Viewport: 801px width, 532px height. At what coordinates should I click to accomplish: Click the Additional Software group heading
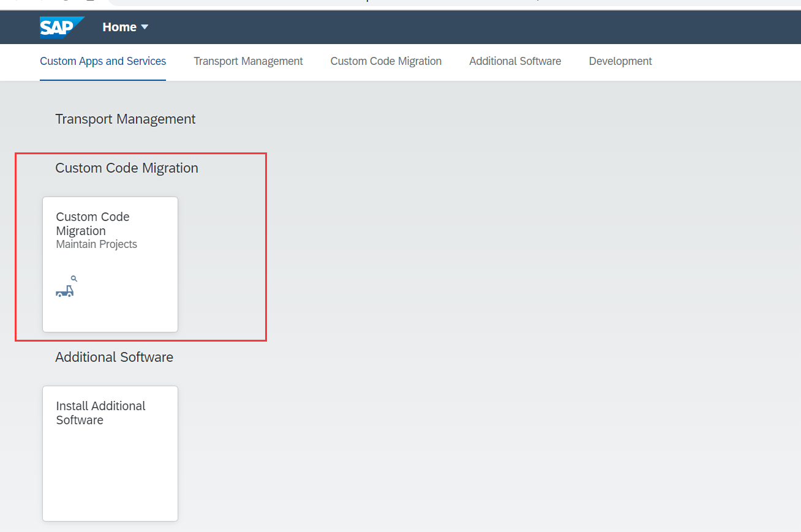(114, 357)
